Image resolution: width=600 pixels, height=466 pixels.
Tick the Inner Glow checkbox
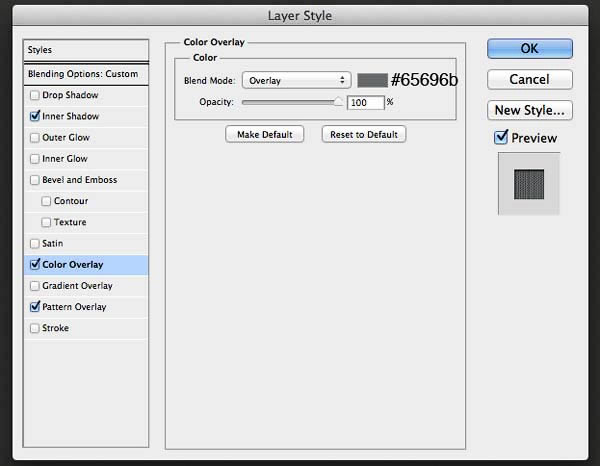34,158
